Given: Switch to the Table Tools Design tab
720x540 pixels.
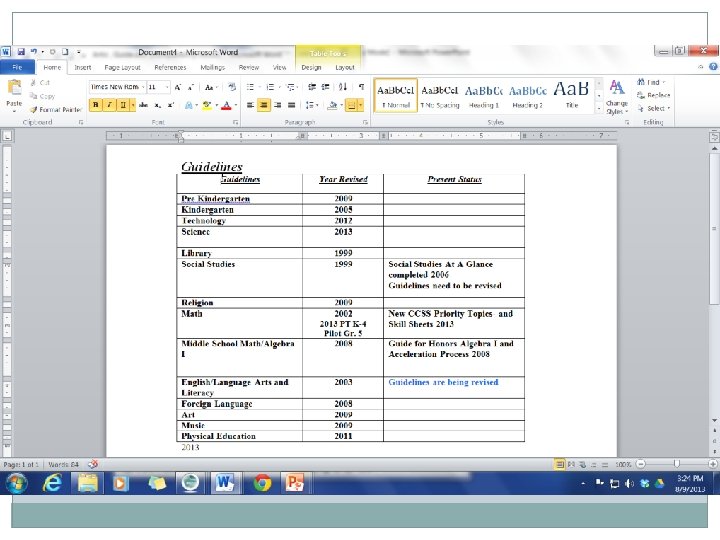Looking at the screenshot, I should coord(311,67).
